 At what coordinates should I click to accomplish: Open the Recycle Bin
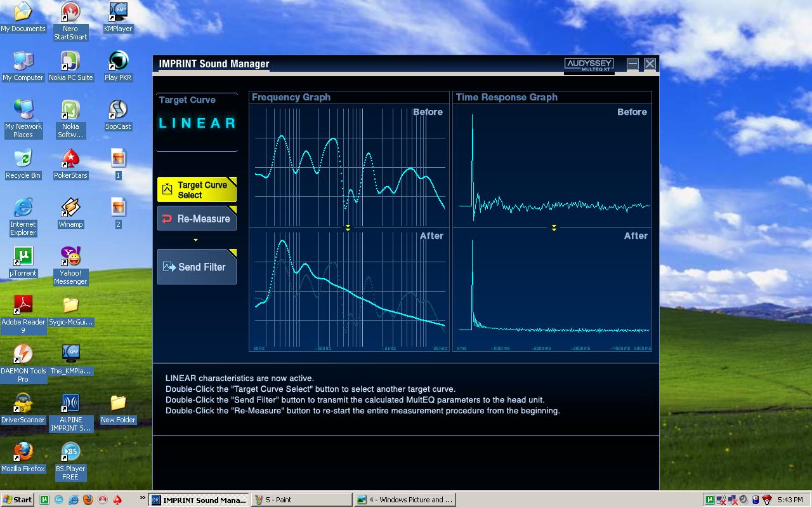tap(23, 159)
